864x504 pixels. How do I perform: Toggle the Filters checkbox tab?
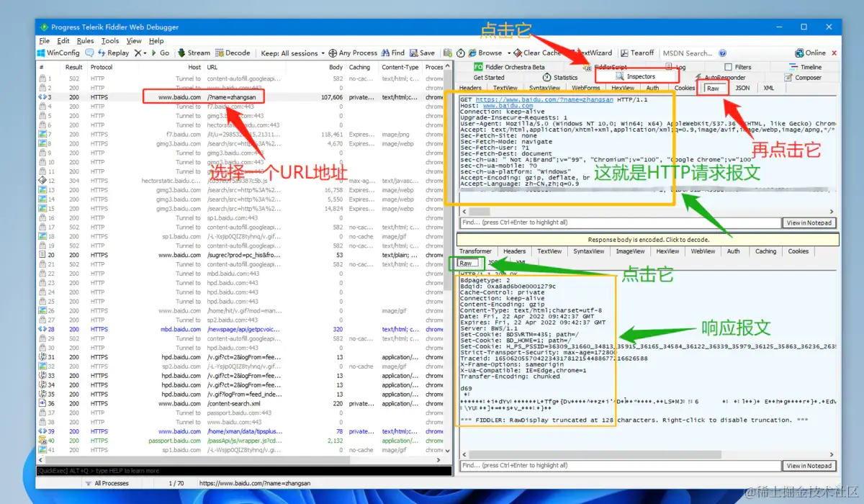pyautogui.click(x=738, y=67)
